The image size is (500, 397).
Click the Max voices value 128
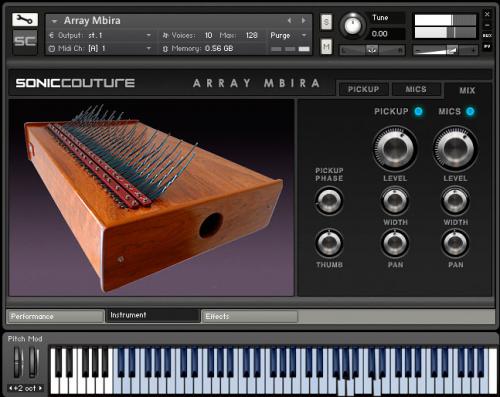(x=251, y=35)
